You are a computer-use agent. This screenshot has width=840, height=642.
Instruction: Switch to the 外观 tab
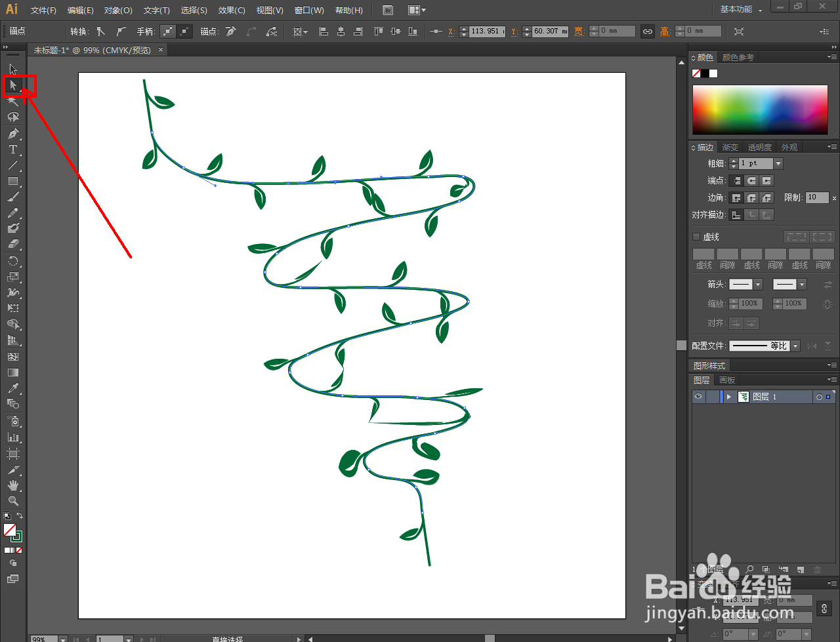click(789, 148)
